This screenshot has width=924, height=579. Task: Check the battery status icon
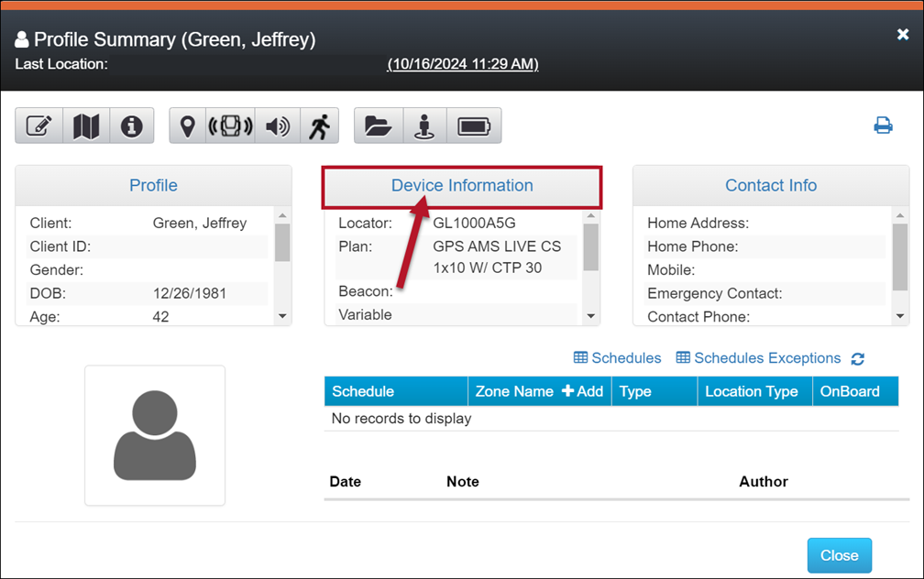[474, 126]
